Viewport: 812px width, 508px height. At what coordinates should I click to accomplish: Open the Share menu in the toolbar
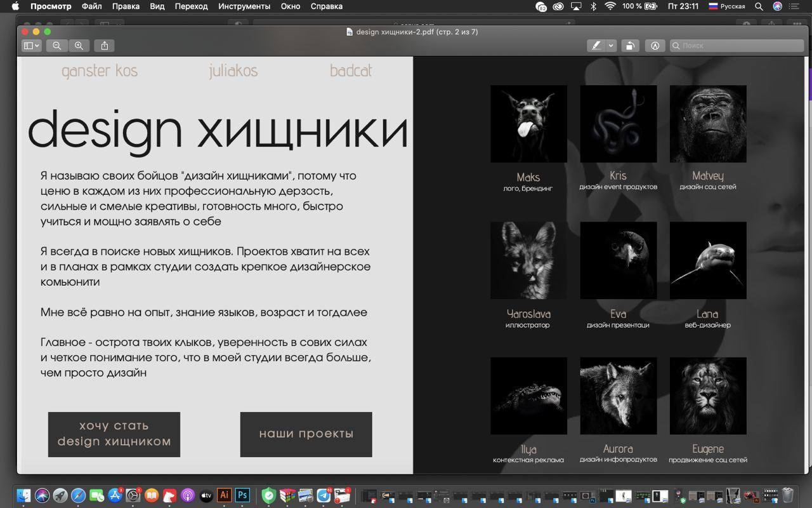[105, 46]
